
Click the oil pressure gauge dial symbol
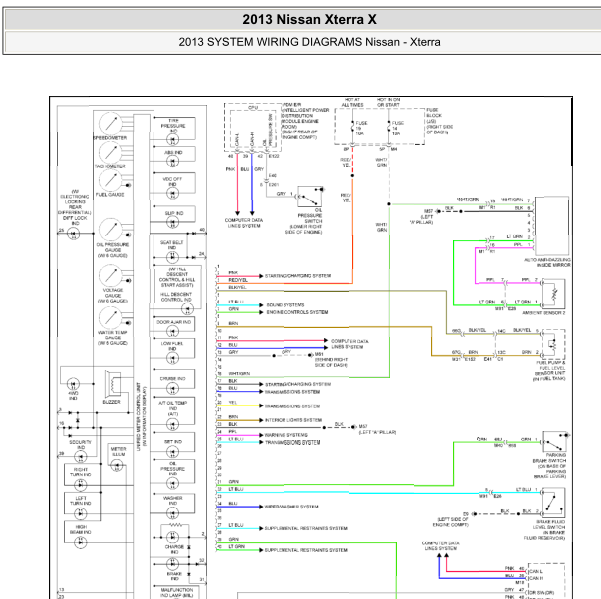point(111,230)
